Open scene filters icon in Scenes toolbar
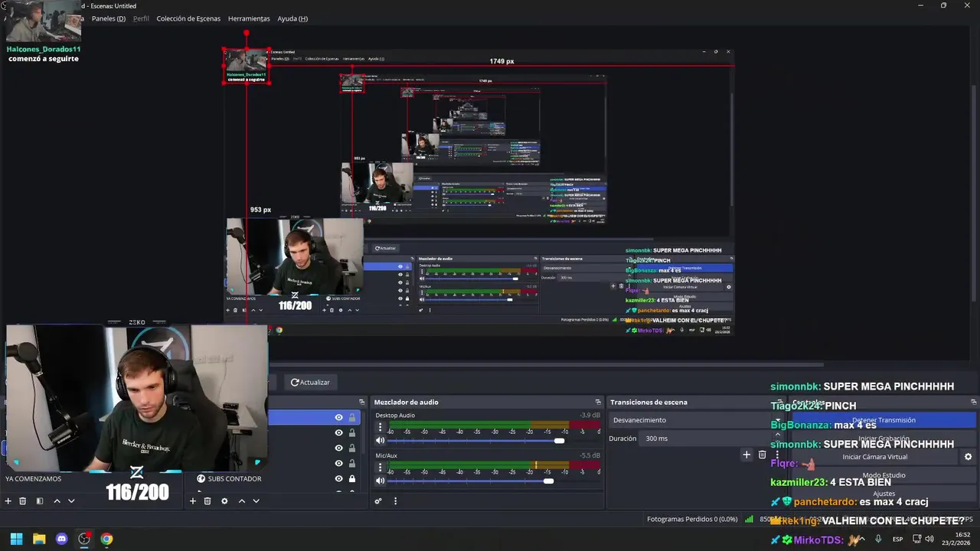Image resolution: width=980 pixels, height=551 pixels. pyautogui.click(x=39, y=501)
